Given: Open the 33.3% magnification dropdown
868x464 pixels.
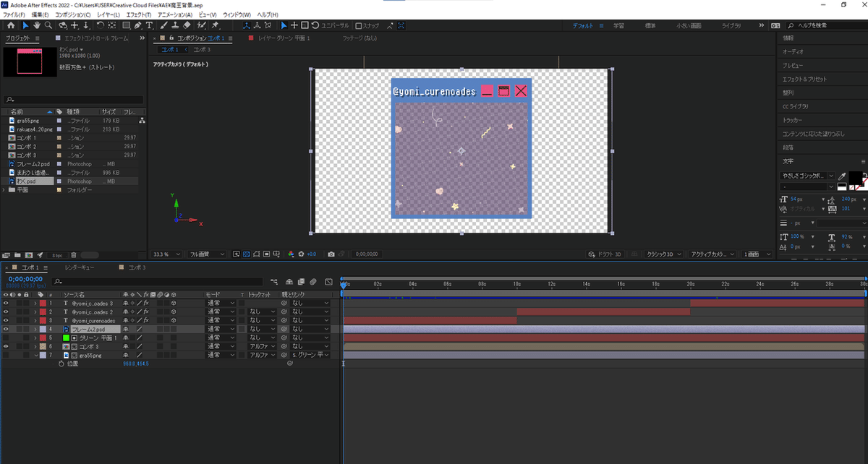Looking at the screenshot, I should coord(167,254).
